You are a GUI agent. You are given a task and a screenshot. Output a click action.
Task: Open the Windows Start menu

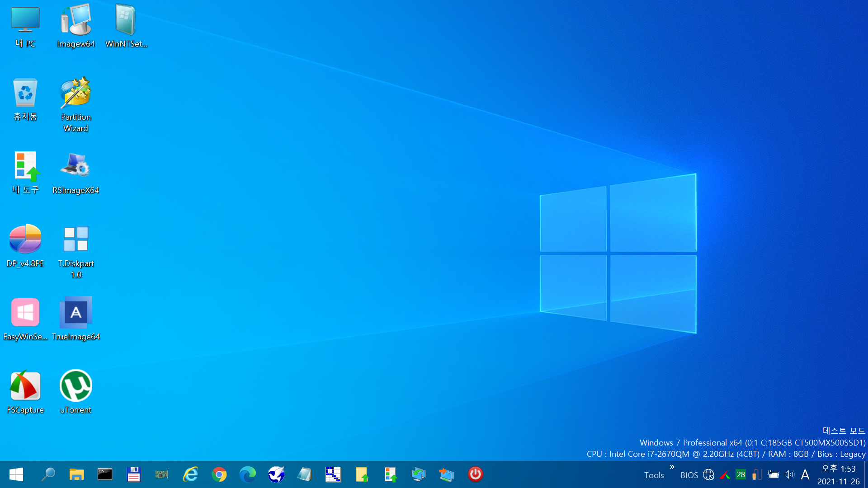point(16,474)
